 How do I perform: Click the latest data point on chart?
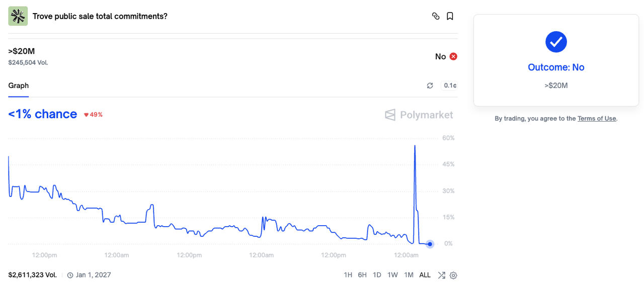coord(430,244)
